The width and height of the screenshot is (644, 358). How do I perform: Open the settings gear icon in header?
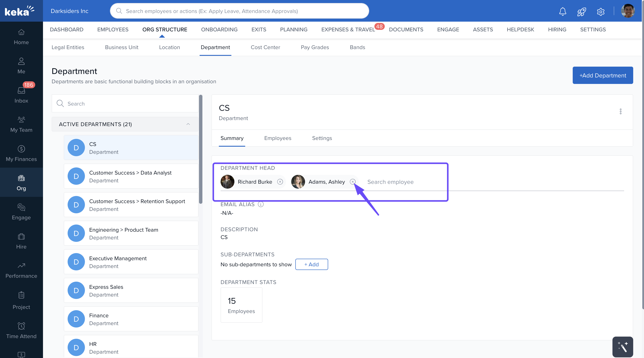coord(601,11)
